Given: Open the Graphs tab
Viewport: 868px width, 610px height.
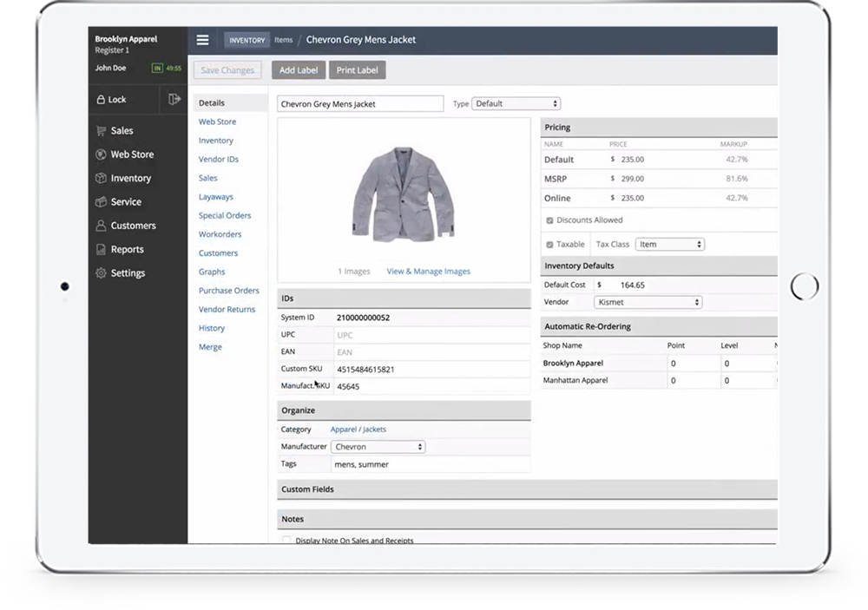Looking at the screenshot, I should click(212, 272).
